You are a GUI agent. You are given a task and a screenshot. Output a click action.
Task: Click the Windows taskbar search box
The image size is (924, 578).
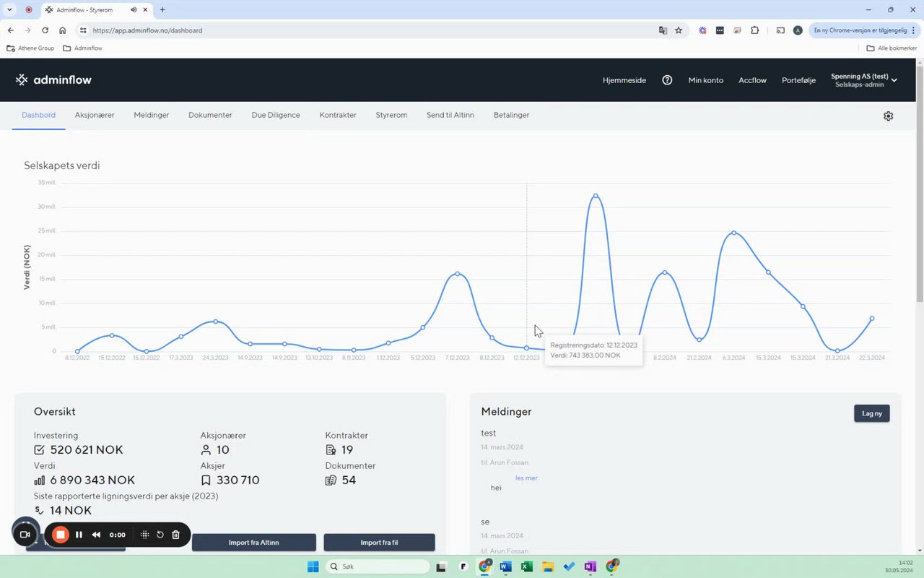(x=377, y=566)
